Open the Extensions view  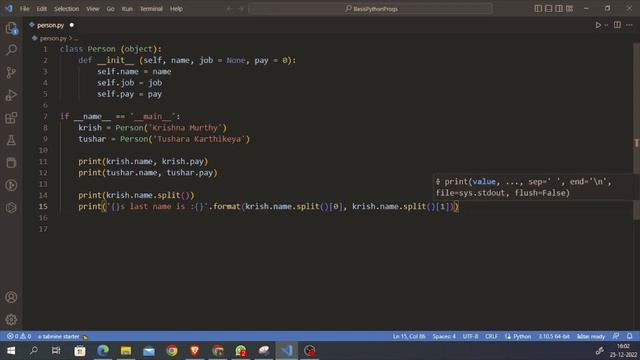click(x=11, y=118)
